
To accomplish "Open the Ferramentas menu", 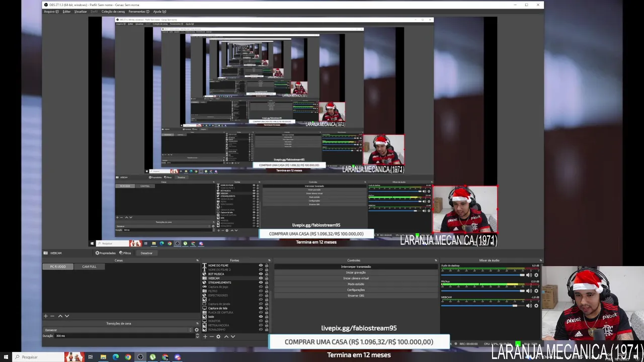I will point(139,12).
